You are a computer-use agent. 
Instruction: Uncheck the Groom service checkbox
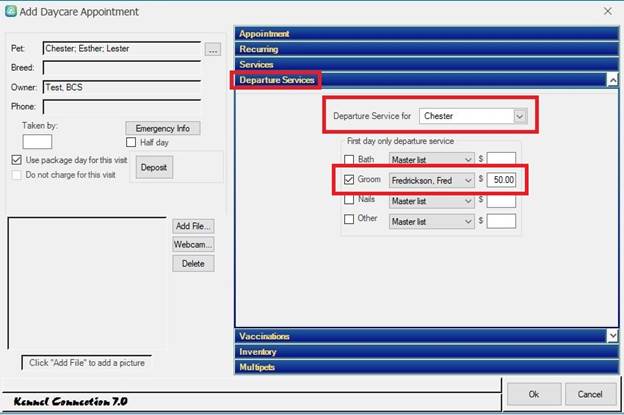pos(349,179)
